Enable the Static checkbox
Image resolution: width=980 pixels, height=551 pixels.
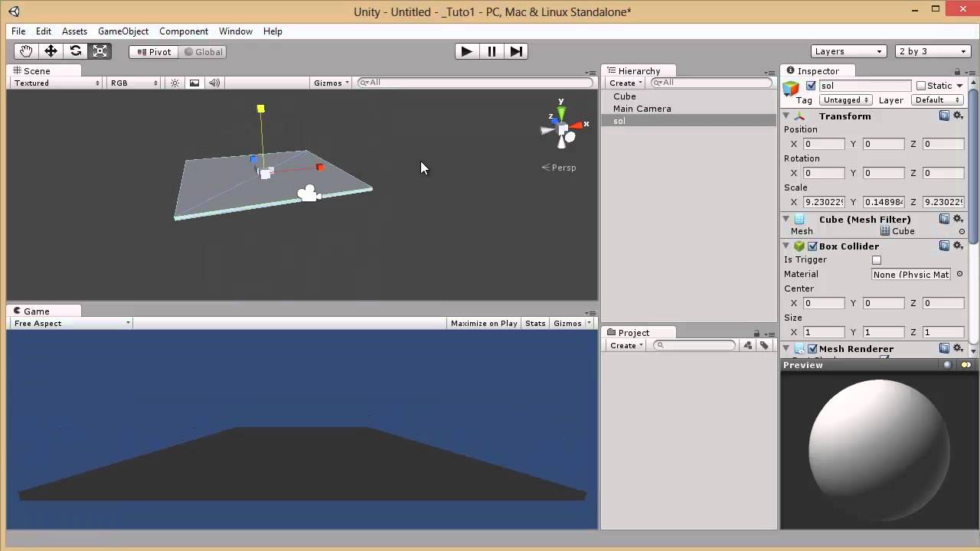pos(921,86)
